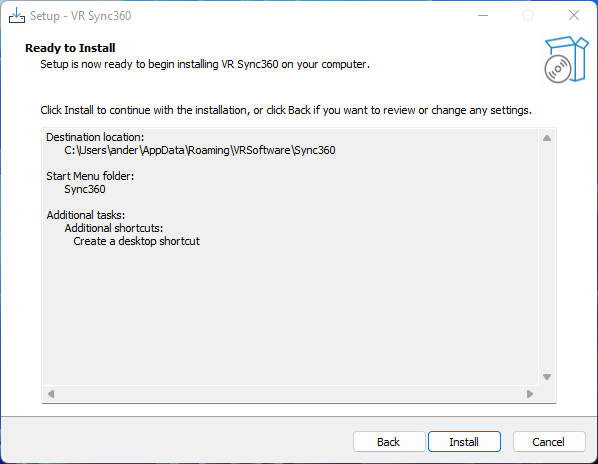Close the VR Sync360 setup window
The width and height of the screenshot is (598, 464).
click(x=574, y=16)
